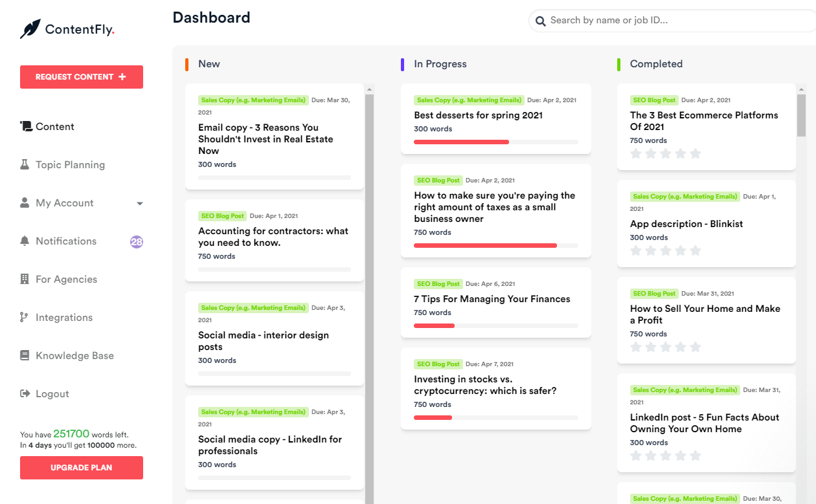The height and width of the screenshot is (504, 816).
Task: Click the plus icon on Request Content
Action: pyautogui.click(x=122, y=77)
